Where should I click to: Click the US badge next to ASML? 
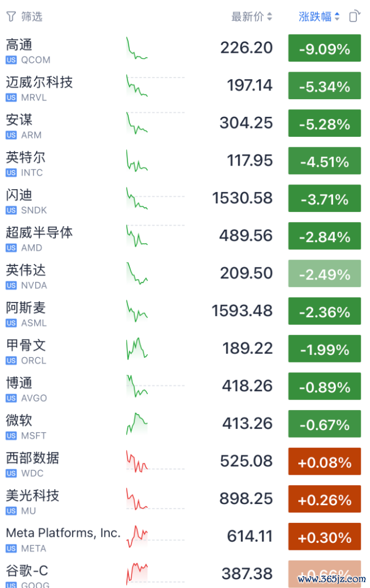click(11, 323)
